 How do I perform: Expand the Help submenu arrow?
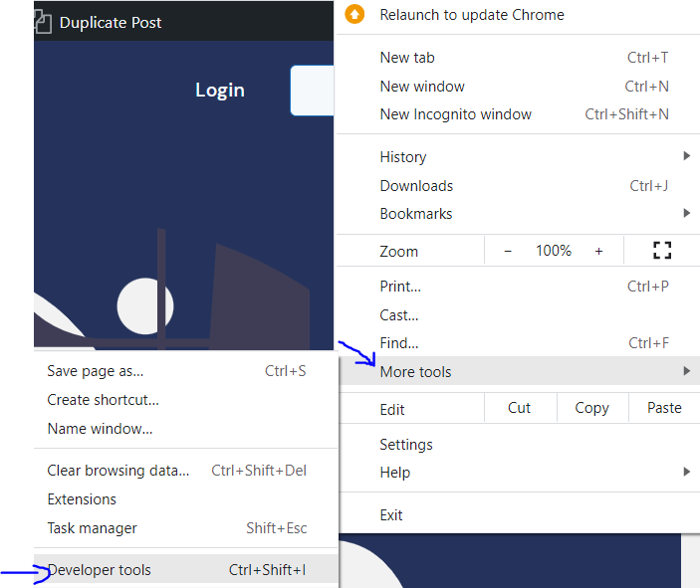coord(687,472)
